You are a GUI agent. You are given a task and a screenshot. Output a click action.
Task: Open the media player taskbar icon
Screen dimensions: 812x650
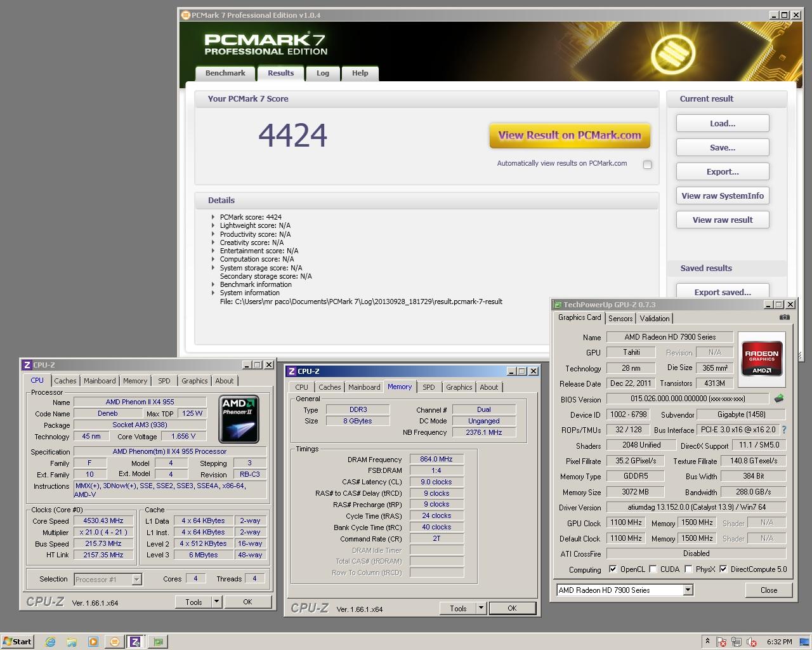(93, 642)
